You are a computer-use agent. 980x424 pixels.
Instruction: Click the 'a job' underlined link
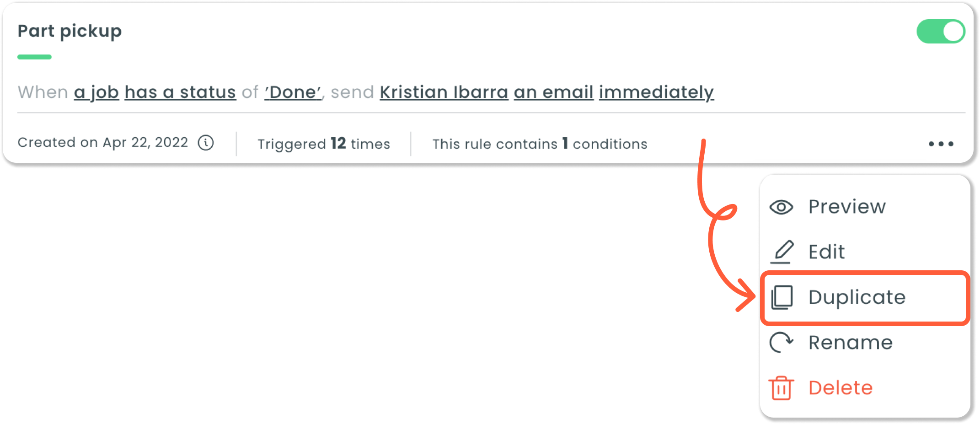click(x=96, y=92)
